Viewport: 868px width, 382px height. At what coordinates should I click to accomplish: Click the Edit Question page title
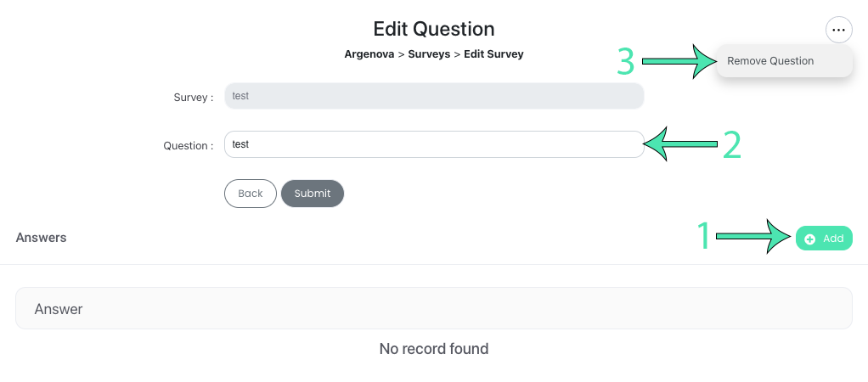[x=434, y=29]
